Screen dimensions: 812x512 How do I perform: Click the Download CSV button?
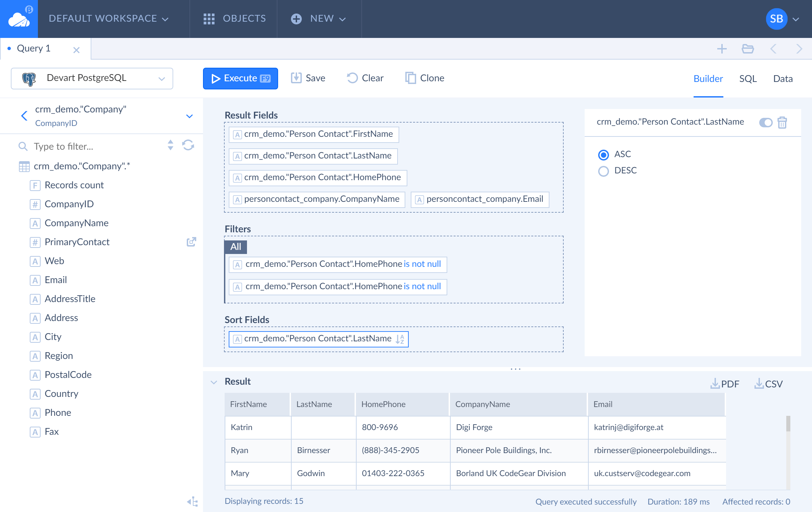(x=769, y=384)
